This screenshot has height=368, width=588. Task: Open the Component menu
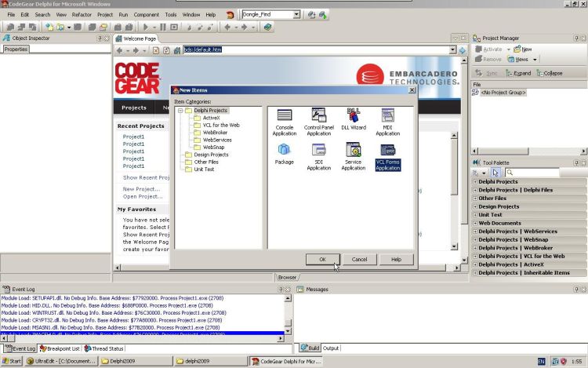click(x=147, y=15)
